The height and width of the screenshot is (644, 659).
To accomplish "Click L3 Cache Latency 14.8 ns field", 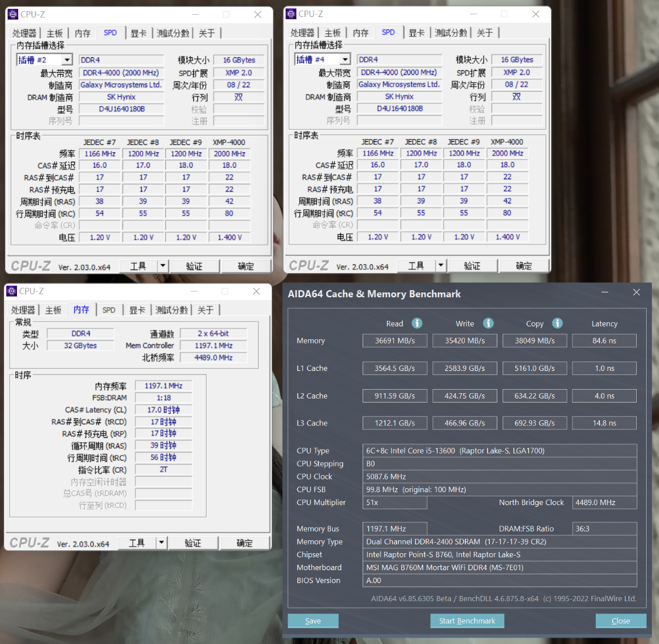I will 605,423.
